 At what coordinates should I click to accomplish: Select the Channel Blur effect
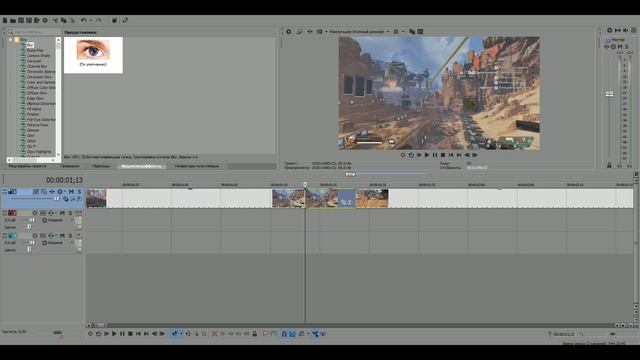[x=37, y=66]
